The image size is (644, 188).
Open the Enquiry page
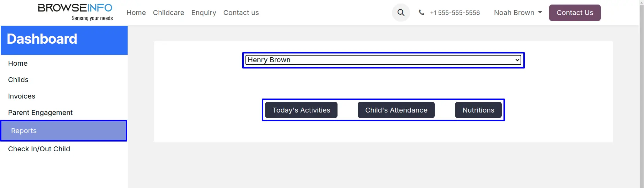point(204,13)
